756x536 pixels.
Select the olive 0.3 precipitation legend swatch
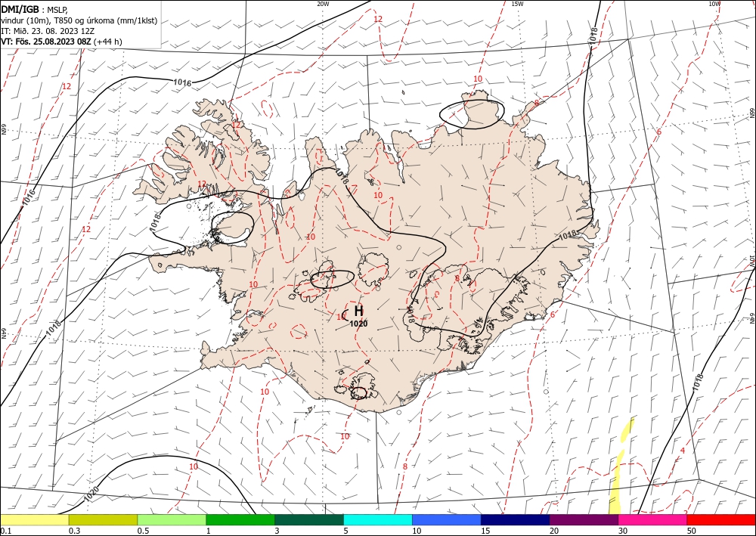coord(103,519)
